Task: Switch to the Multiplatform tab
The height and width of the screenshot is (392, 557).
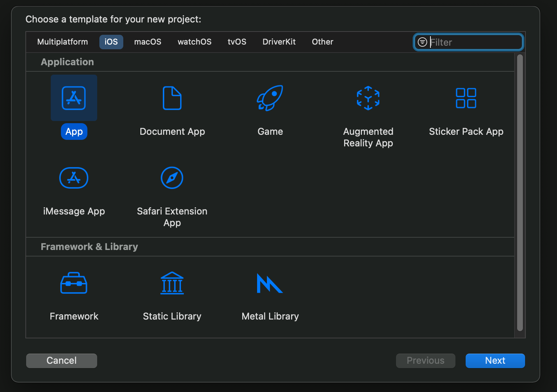Action: [x=63, y=42]
